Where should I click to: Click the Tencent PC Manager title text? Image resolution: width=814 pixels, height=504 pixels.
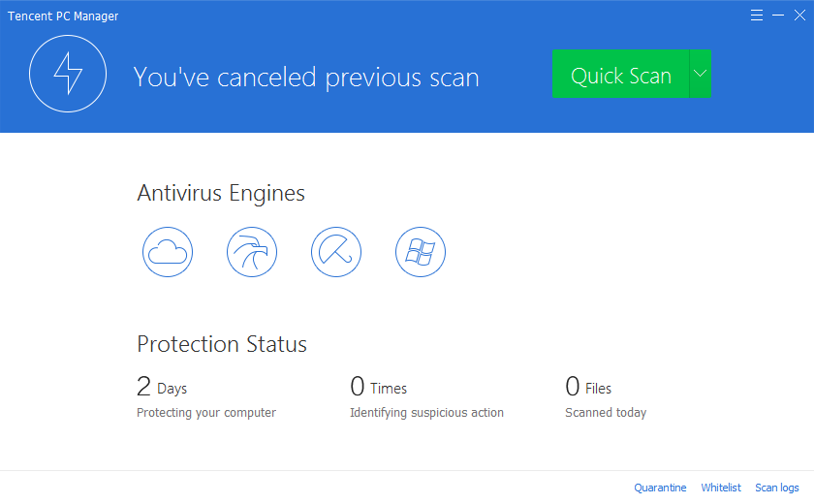[63, 16]
